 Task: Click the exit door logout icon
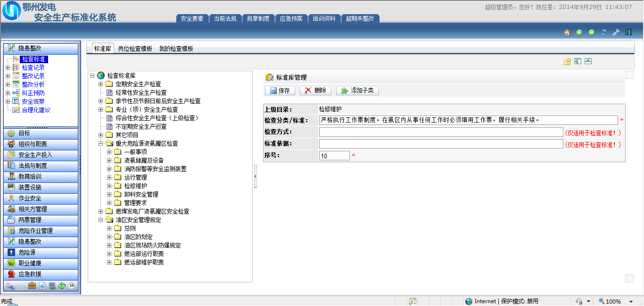coord(628,33)
